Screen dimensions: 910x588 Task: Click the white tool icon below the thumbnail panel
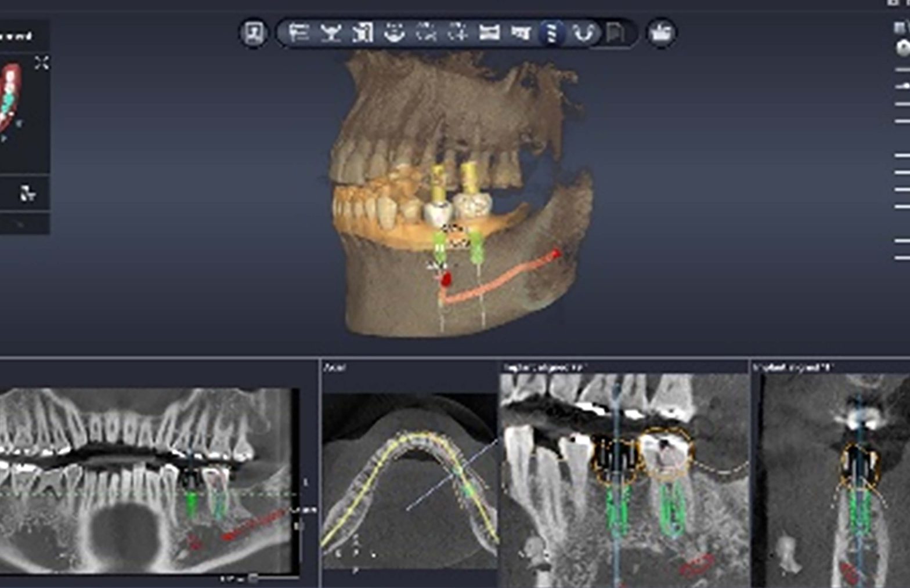[27, 194]
